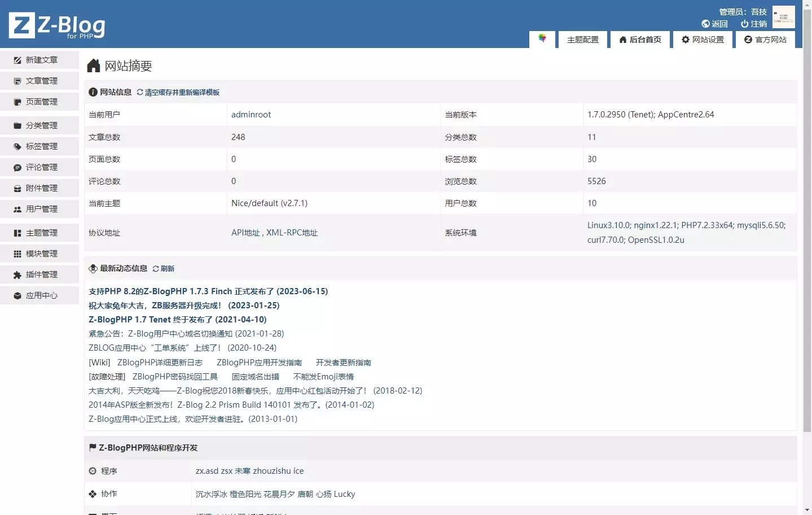Image resolution: width=812 pixels, height=515 pixels.
Task: Open 评论管理 in the sidebar
Action: pos(39,167)
